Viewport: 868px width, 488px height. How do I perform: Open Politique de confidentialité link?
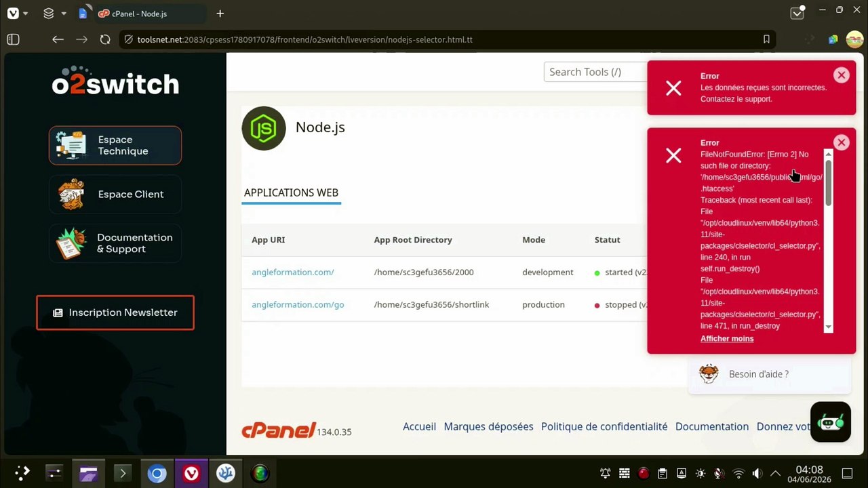coord(604,426)
